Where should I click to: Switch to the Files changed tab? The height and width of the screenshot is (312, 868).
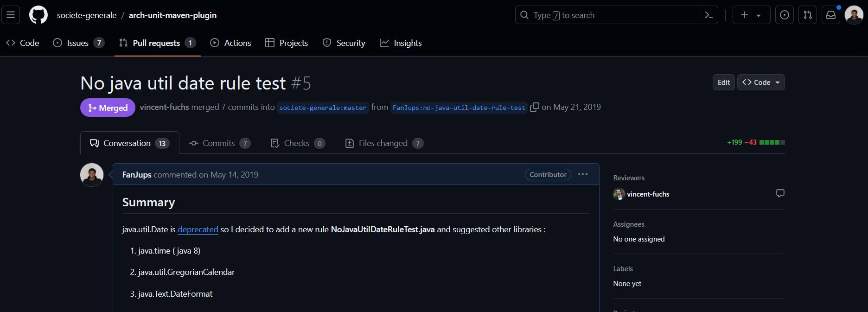pos(383,143)
